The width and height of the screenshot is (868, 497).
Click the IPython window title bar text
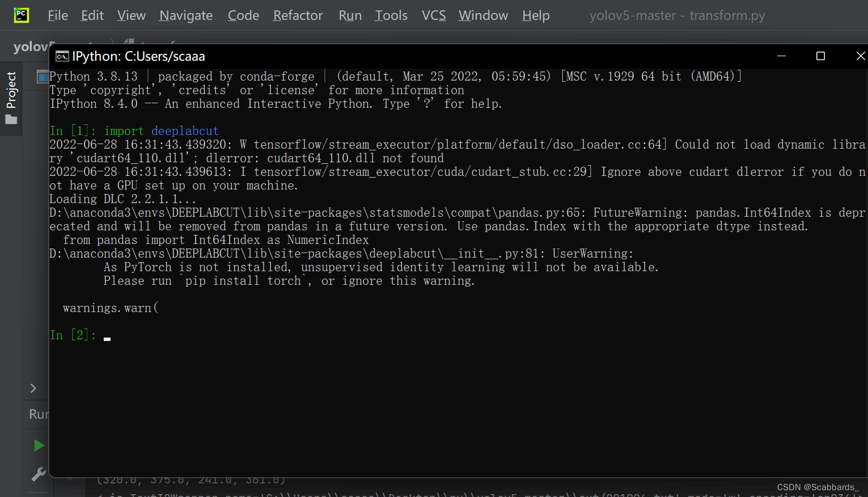[138, 56]
